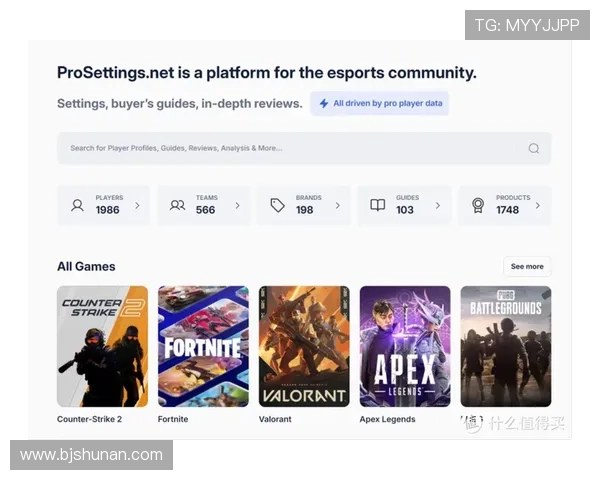Open the Counter-Strike 2 game cover
Screen dimensions: 600x480
click(x=102, y=346)
